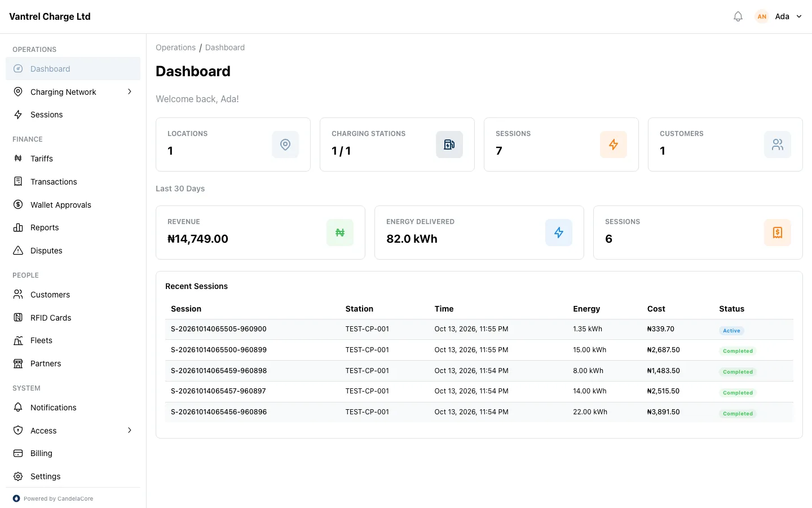Viewport: 812px width, 508px height.
Task: Expand the Charging Network submenu chevron
Action: pyautogui.click(x=130, y=91)
